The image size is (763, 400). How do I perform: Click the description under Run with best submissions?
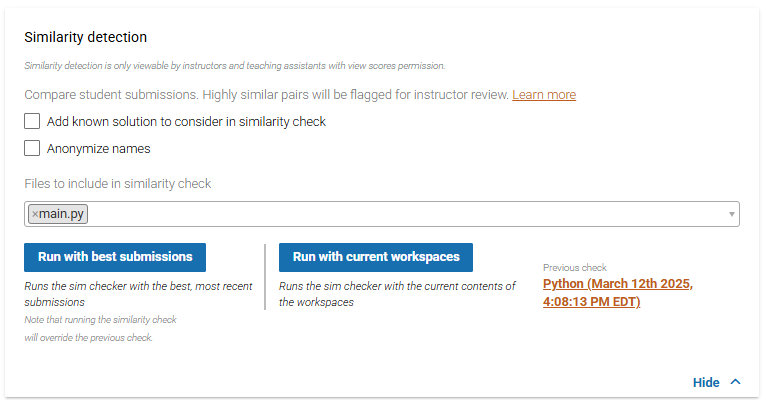(138, 294)
